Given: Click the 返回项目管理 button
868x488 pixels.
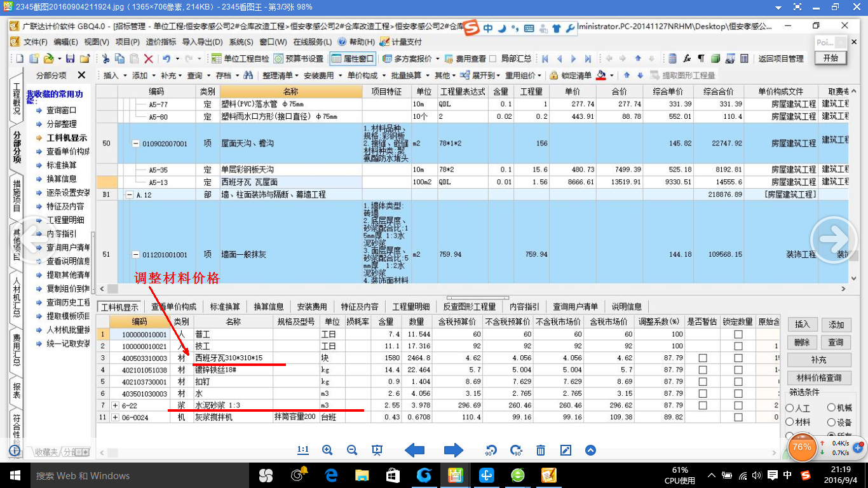Looking at the screenshot, I should tap(780, 58).
